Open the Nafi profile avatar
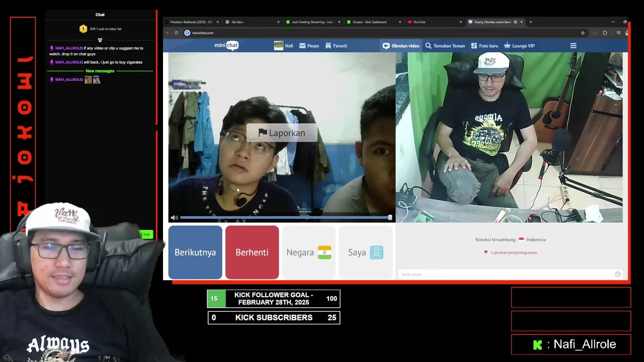This screenshot has height=362, width=644. 278,46
